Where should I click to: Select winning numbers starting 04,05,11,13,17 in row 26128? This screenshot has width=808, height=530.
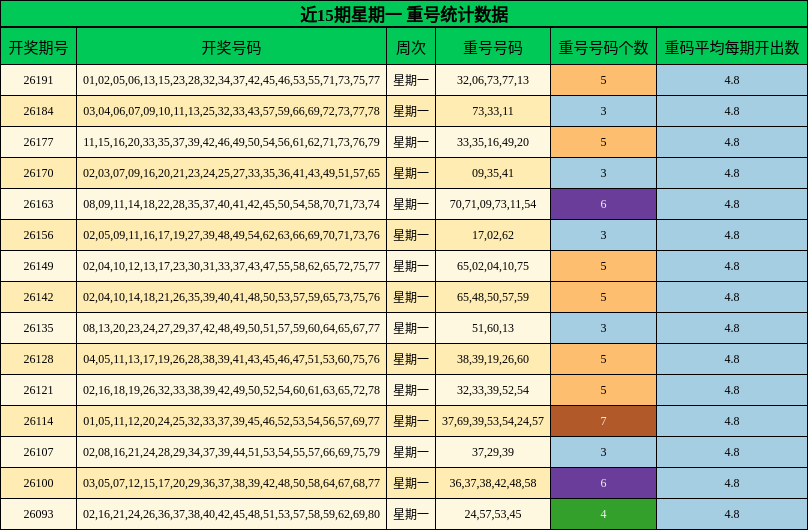tap(231, 359)
